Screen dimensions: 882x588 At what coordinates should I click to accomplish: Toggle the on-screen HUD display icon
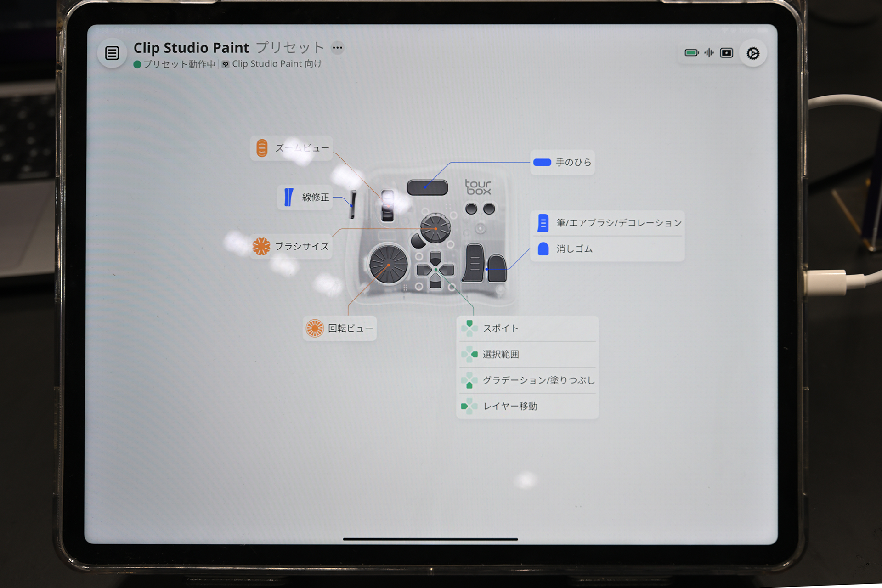tap(727, 53)
